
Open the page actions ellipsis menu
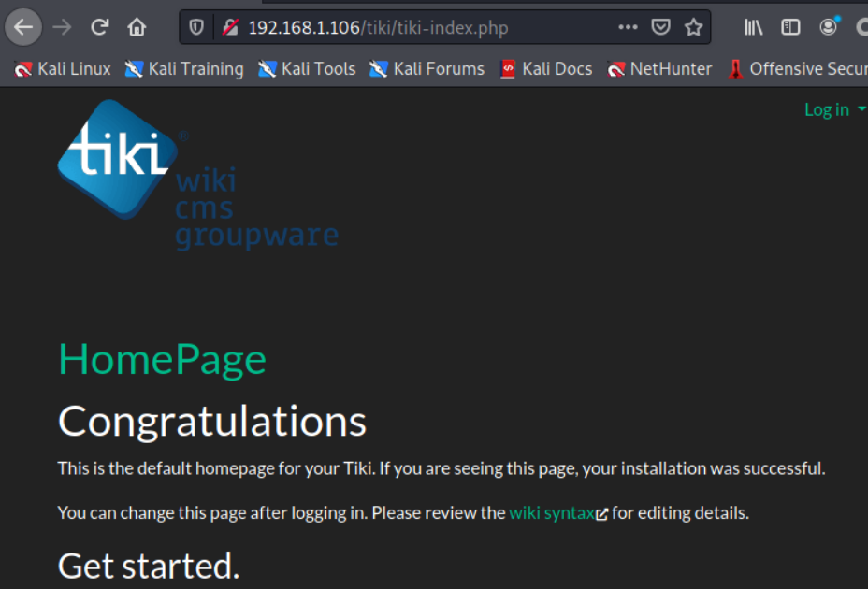point(628,27)
